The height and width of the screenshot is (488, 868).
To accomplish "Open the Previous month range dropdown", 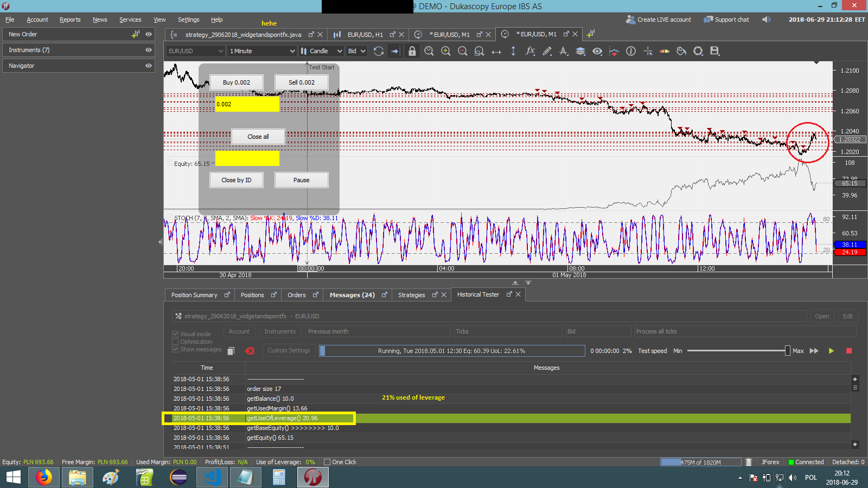I will point(378,331).
